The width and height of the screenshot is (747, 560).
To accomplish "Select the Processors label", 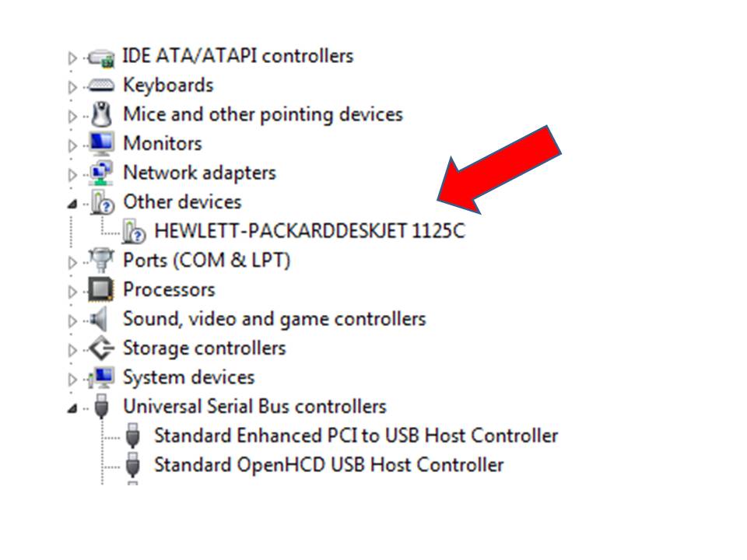I will click(x=168, y=290).
